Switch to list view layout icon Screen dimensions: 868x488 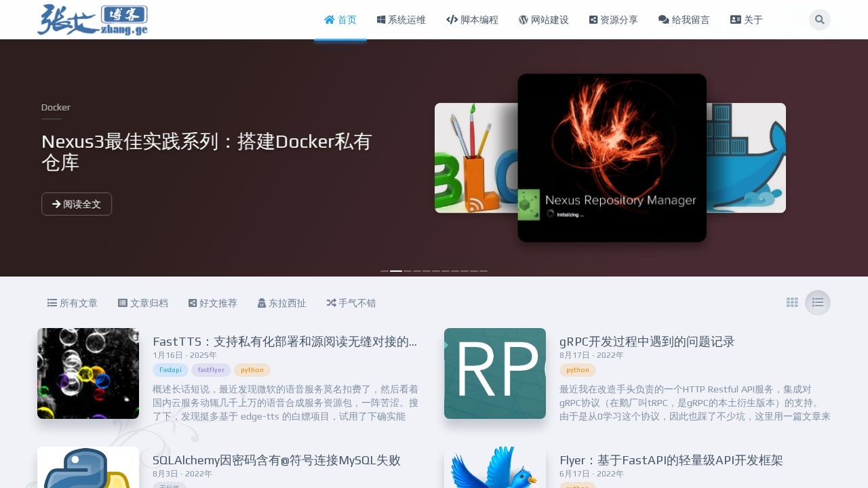818,302
